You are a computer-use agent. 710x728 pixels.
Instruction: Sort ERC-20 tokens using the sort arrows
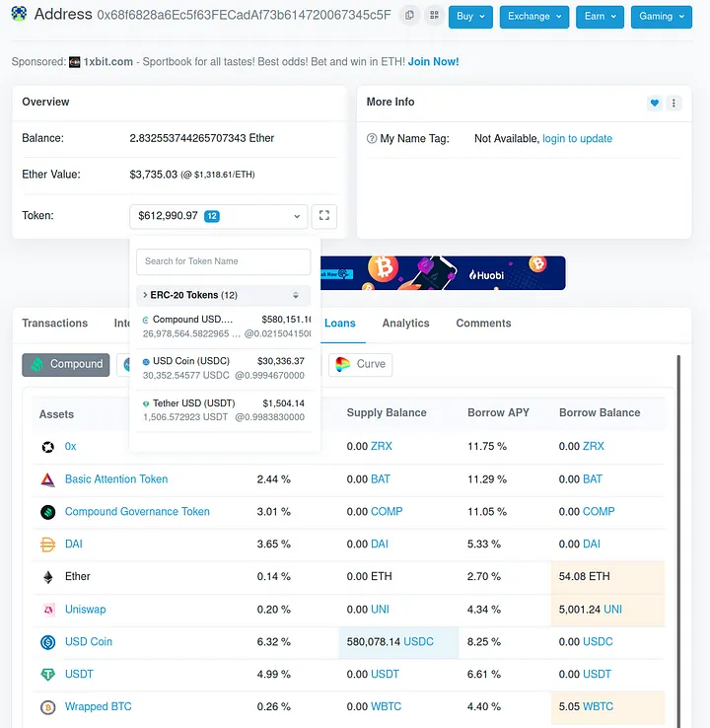[x=296, y=295]
